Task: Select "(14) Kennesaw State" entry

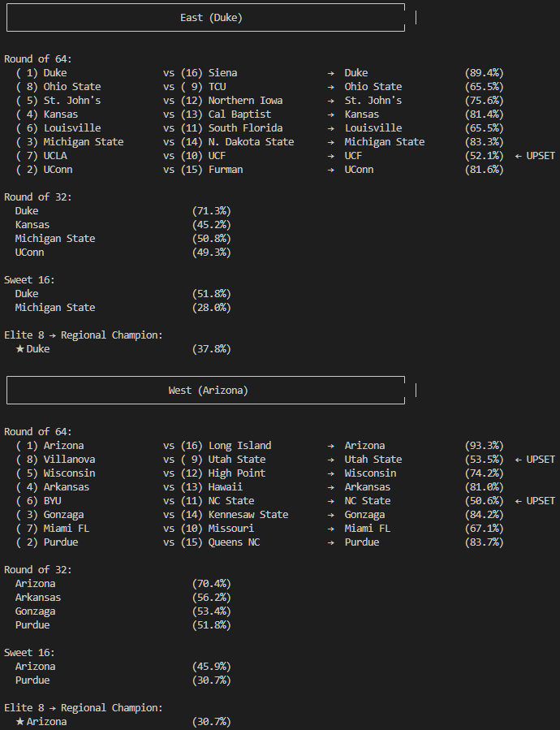Action: pyautogui.click(x=235, y=515)
